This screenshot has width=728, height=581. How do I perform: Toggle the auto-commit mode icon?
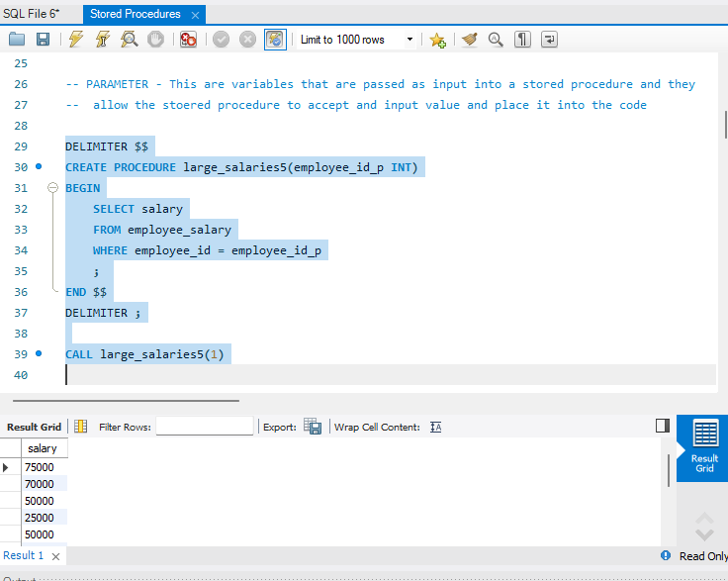click(x=275, y=40)
